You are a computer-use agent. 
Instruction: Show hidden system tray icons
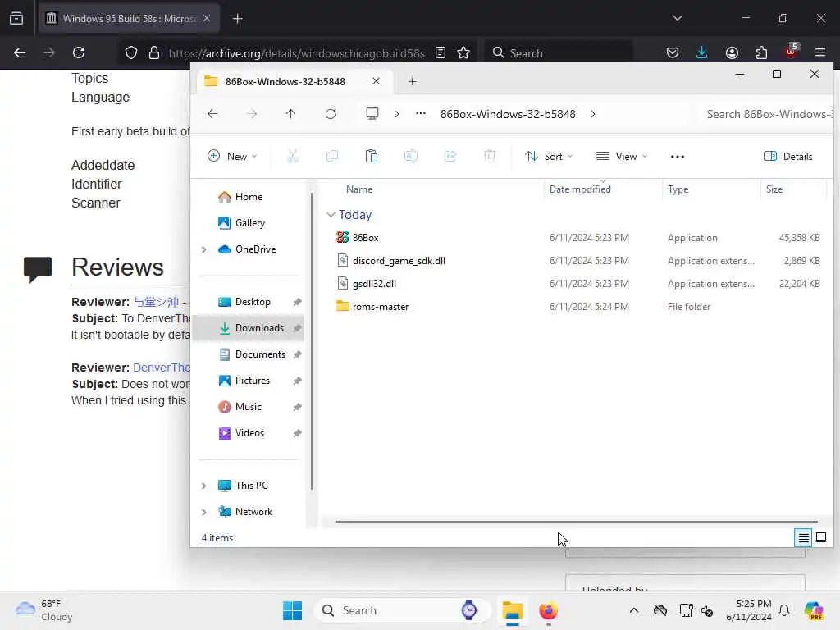click(634, 610)
